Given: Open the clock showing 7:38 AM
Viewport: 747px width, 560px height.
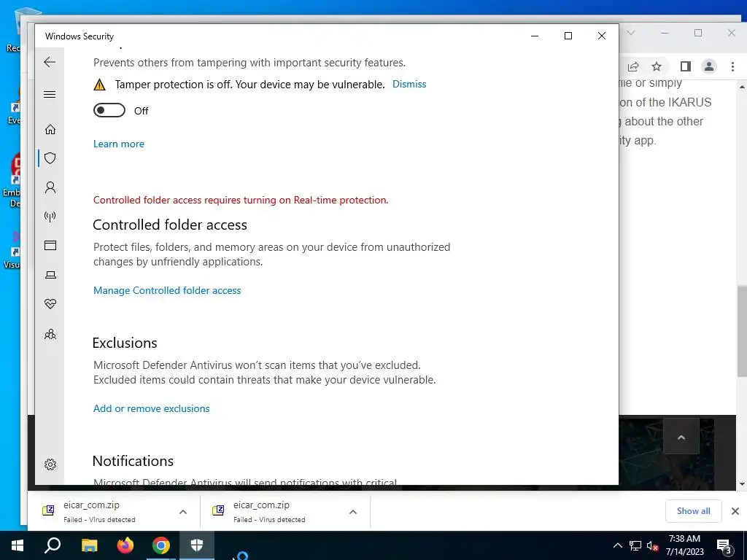Looking at the screenshot, I should click(684, 545).
